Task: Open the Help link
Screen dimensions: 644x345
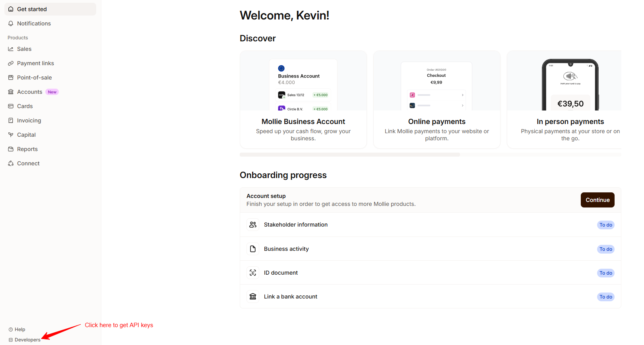Action: (x=19, y=329)
